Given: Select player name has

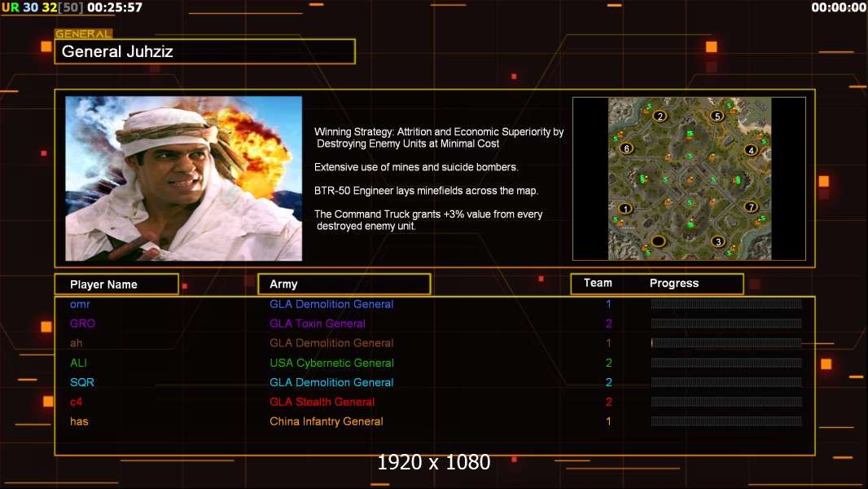Looking at the screenshot, I should 79,421.
